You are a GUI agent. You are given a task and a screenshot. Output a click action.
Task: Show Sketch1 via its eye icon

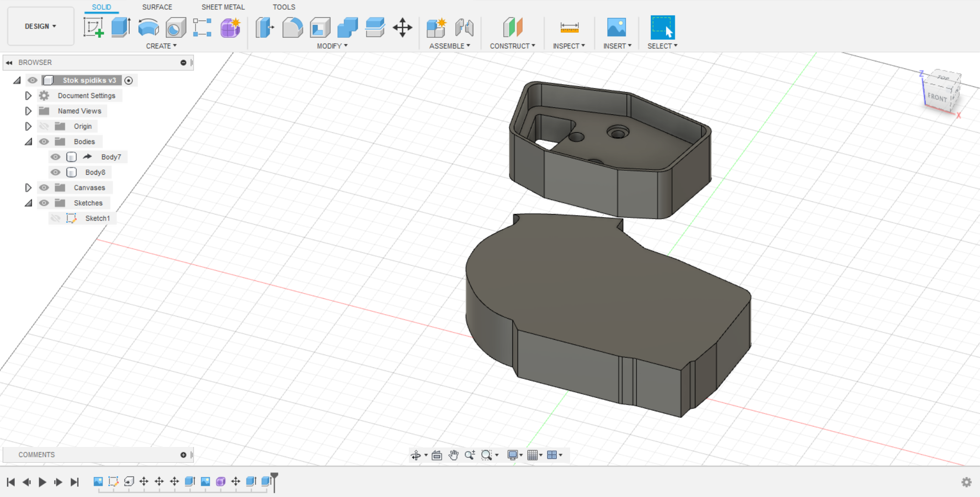(x=56, y=218)
